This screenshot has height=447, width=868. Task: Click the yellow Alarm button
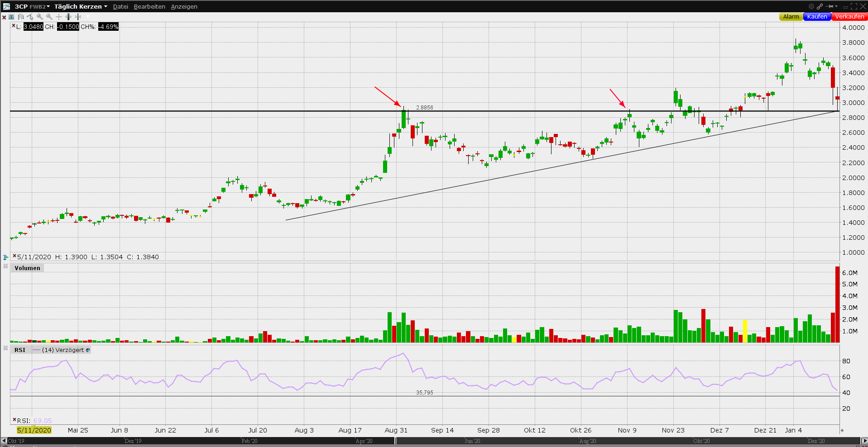791,17
